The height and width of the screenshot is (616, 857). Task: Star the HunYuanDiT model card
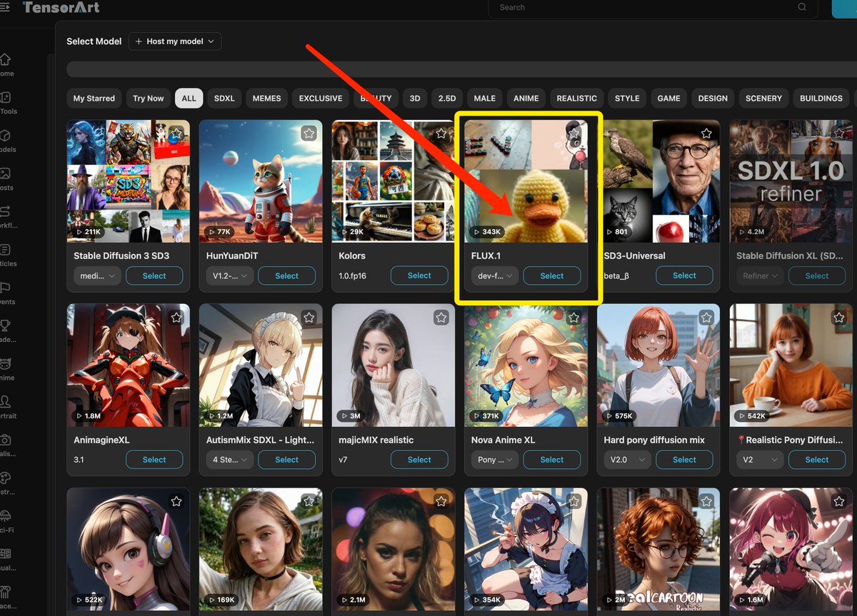pos(309,133)
